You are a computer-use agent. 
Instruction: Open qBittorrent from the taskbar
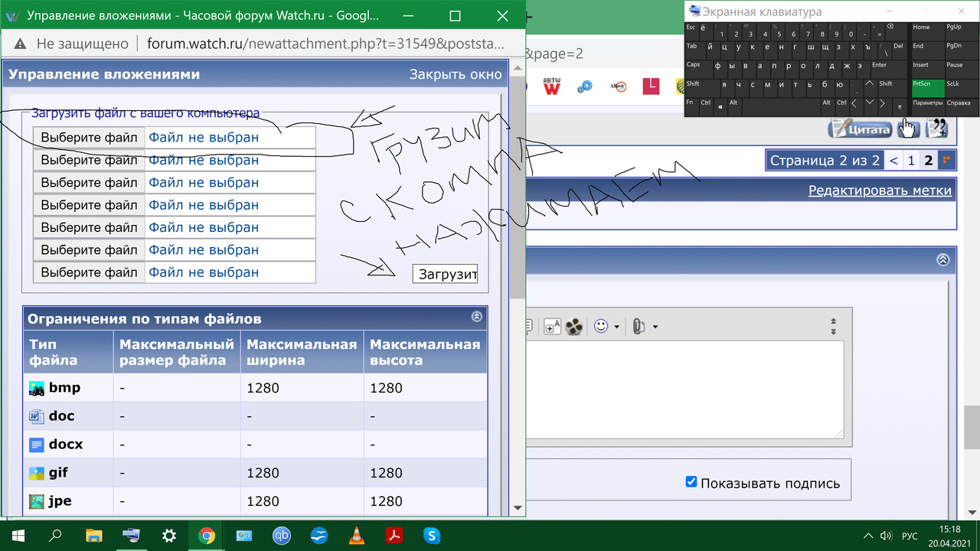(282, 536)
